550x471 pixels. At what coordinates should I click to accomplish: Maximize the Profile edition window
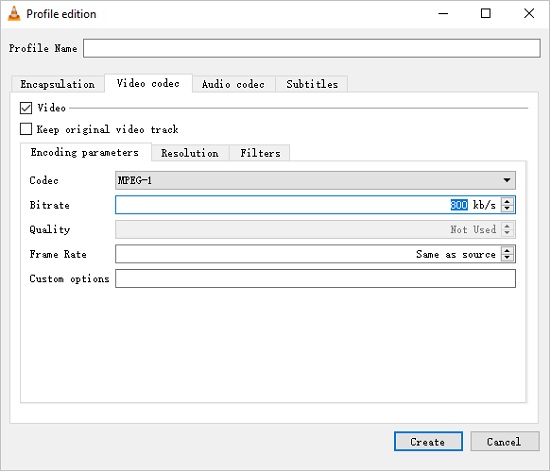tap(485, 14)
